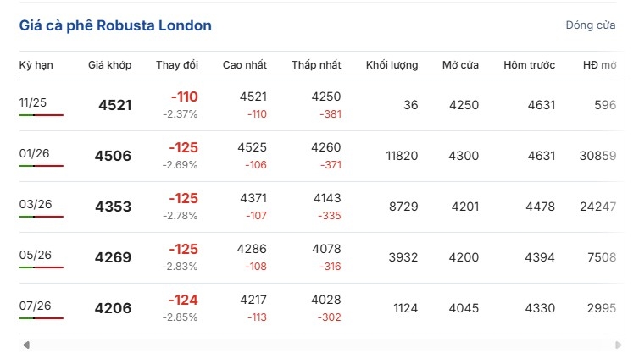The width and height of the screenshot is (639, 364).
Task: Click the "Cao nhất" column header
Action: pyautogui.click(x=245, y=65)
